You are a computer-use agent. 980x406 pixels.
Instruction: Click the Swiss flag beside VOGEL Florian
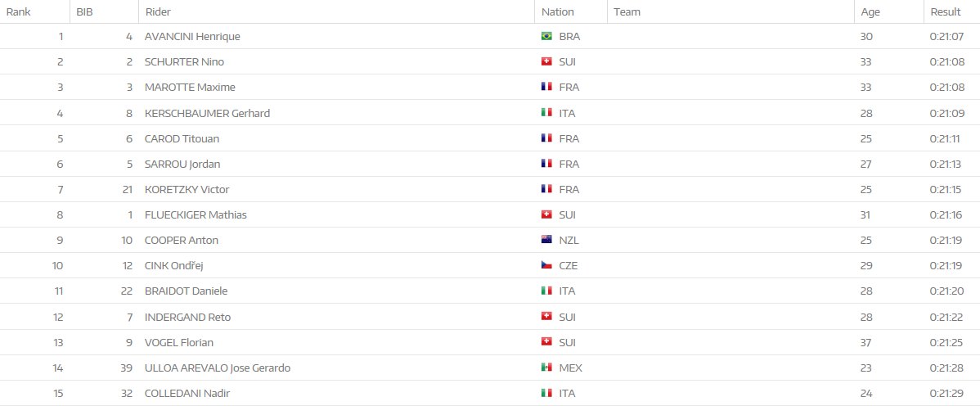[x=546, y=343]
